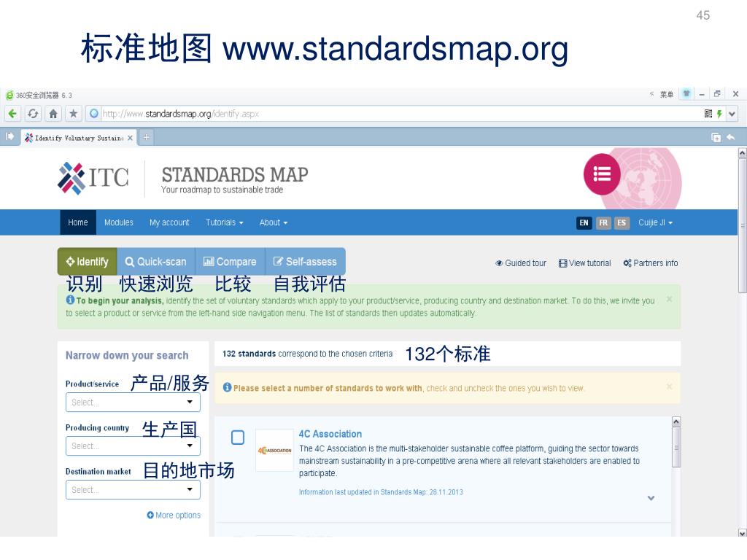The width and height of the screenshot is (747, 560).
Task: Open the Destination market select dropdown
Action: click(x=133, y=490)
